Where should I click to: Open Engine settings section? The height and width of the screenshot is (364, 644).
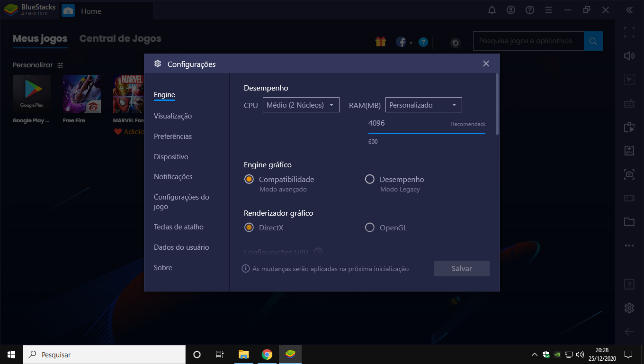click(164, 95)
